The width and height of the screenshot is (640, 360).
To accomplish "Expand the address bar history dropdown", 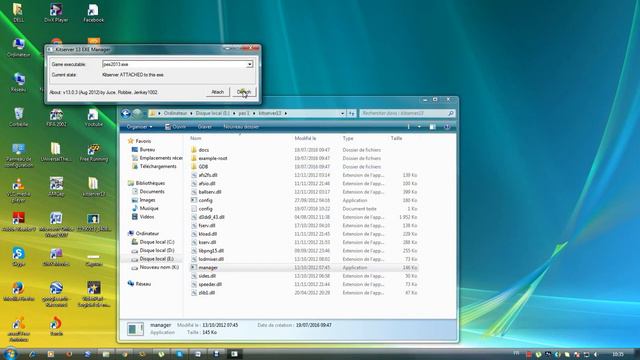I will click(x=342, y=113).
